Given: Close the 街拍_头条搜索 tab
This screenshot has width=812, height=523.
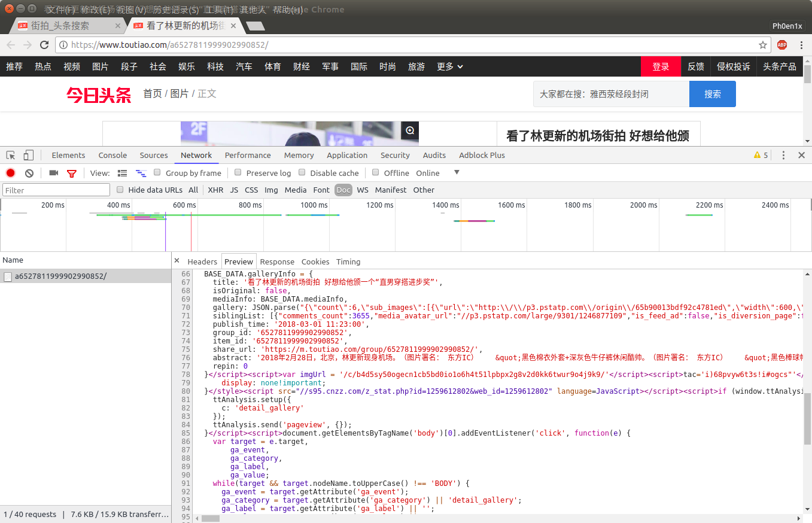Looking at the screenshot, I should [117, 26].
